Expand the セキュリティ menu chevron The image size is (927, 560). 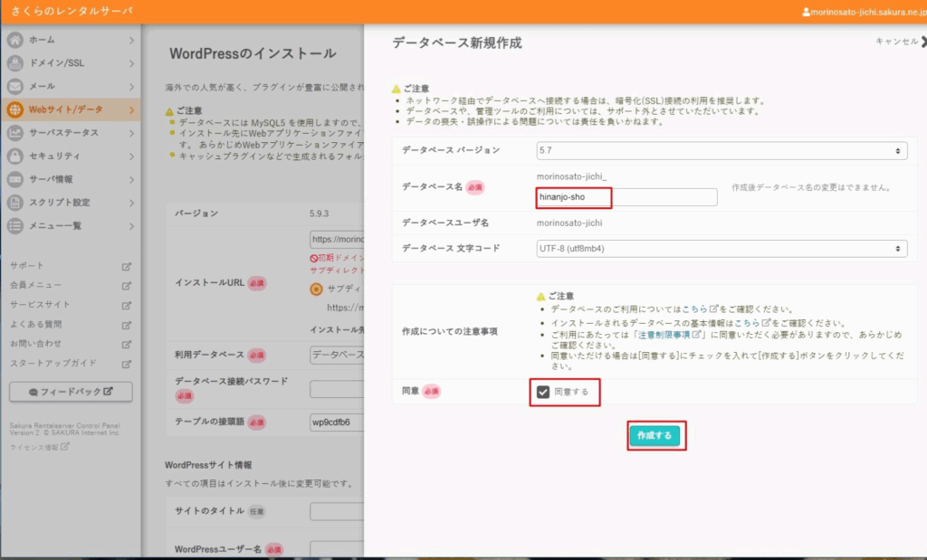(x=131, y=157)
